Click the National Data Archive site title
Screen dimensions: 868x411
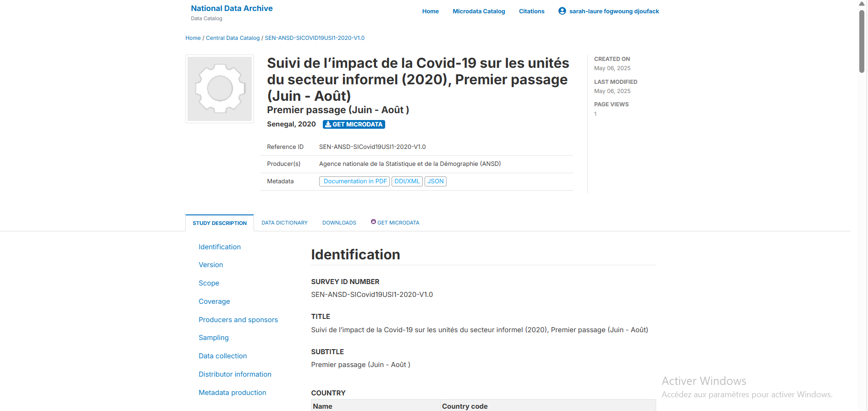[232, 8]
